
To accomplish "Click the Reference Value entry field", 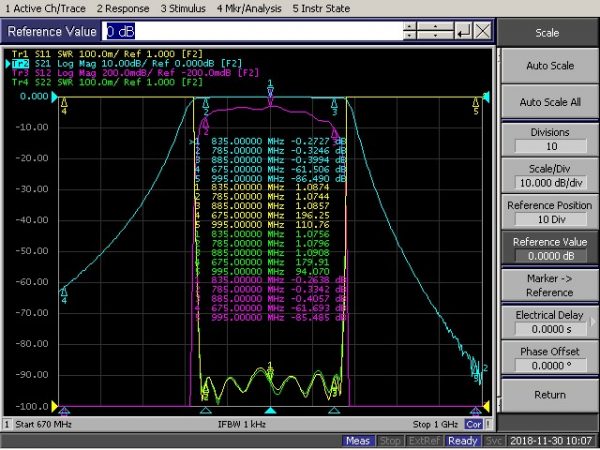I will coord(252,31).
